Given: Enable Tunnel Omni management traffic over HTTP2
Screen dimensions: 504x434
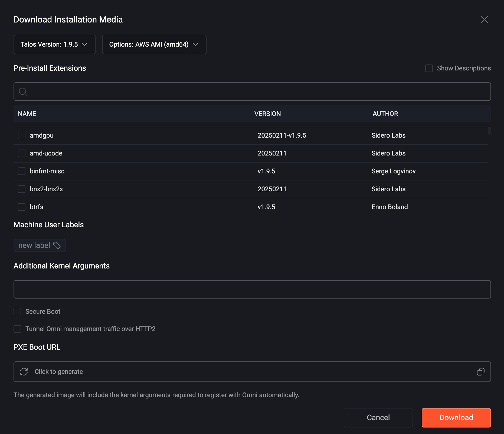Looking at the screenshot, I should (17, 329).
